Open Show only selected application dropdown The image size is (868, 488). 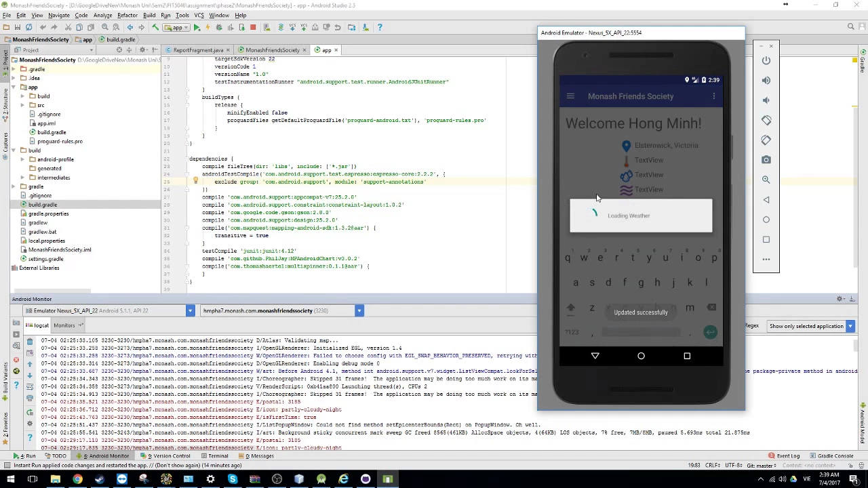811,326
